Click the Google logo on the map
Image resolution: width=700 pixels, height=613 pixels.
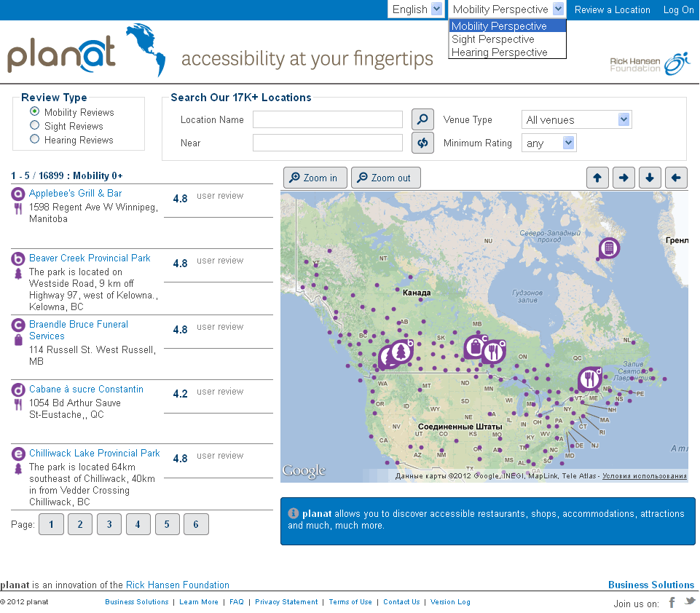(x=304, y=471)
